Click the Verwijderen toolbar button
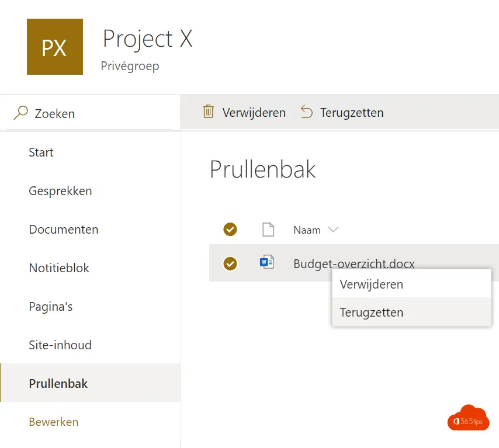 244,112
